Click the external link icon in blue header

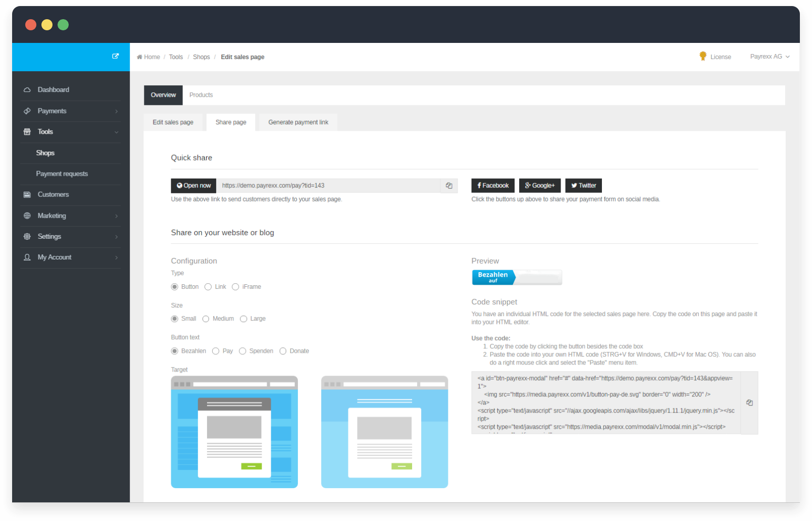coord(116,56)
